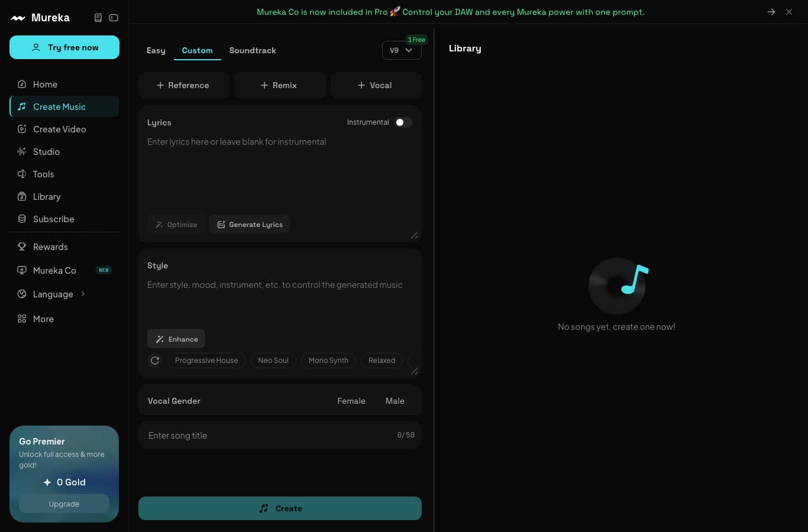Click the Go Premier heading
Viewport: 808px width, 532px height.
(42, 442)
